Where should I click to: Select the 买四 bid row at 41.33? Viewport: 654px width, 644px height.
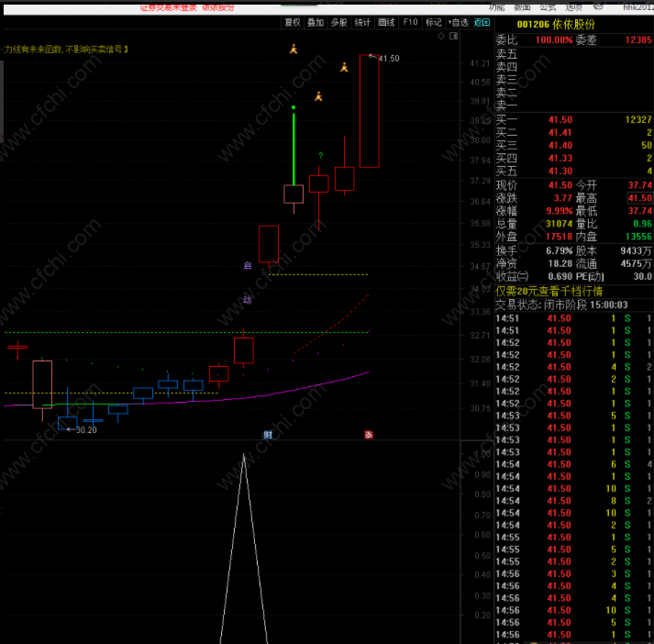tap(574, 159)
